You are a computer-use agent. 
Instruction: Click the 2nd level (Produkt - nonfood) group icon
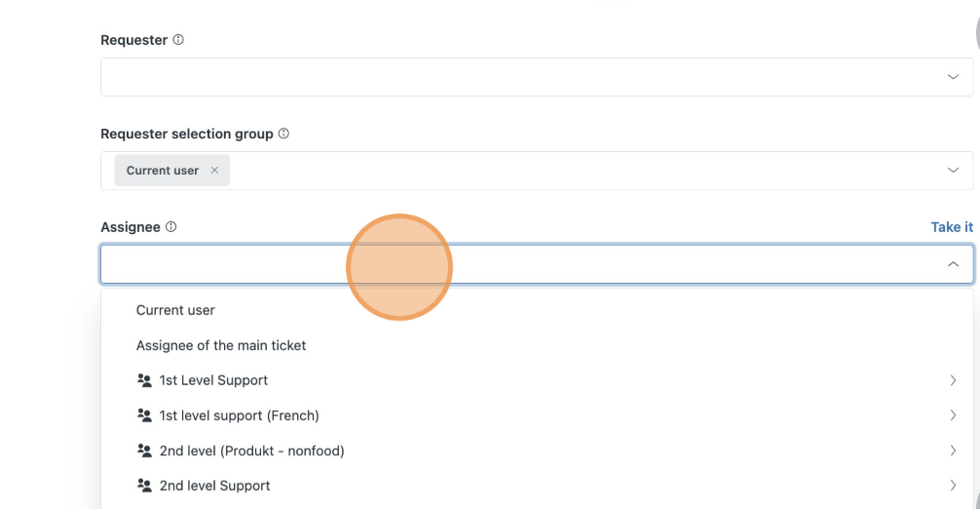145,450
